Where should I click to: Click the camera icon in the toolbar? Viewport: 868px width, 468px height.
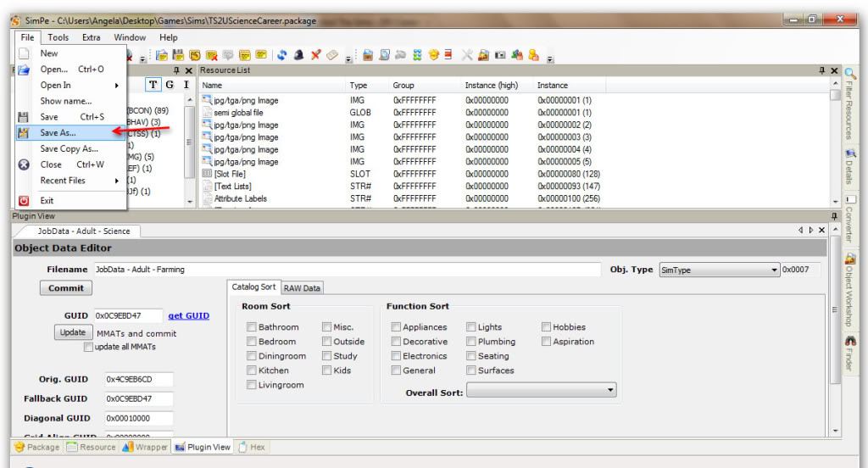click(500, 54)
